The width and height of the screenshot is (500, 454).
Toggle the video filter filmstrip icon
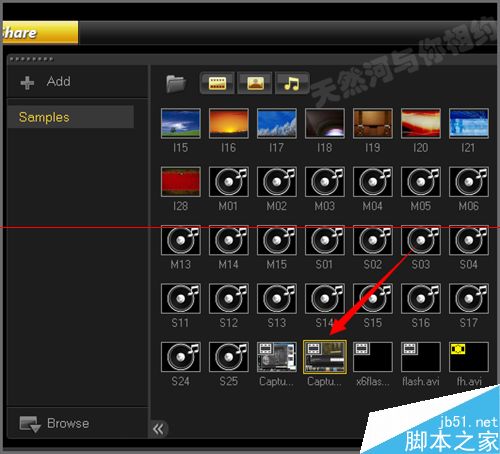(217, 83)
